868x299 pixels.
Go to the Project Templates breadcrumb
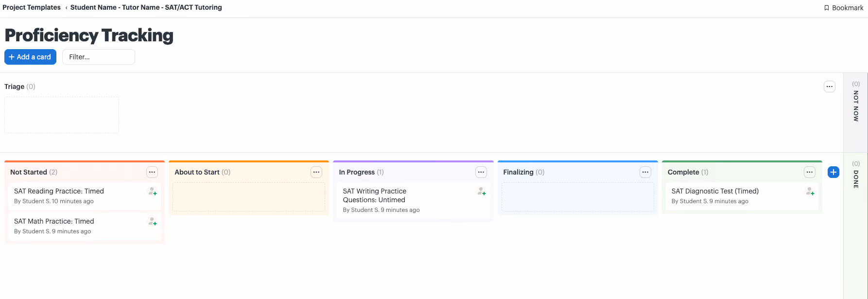click(x=32, y=7)
